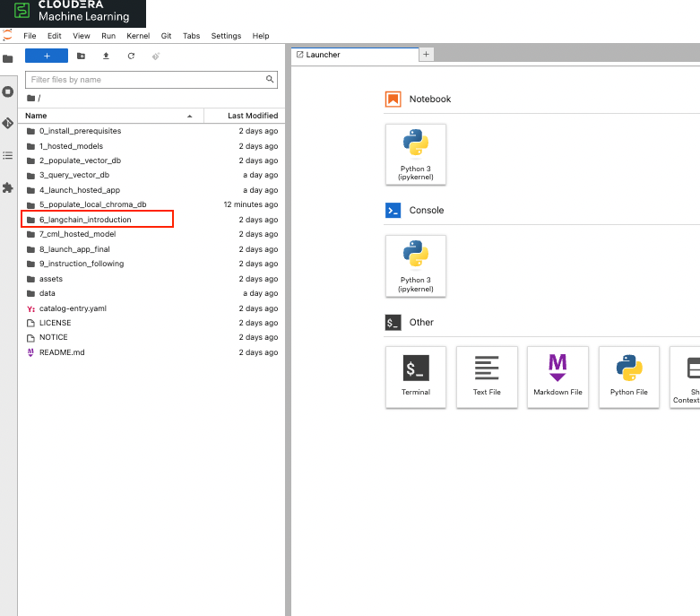Sort files by the Last Modified column
Image resolution: width=700 pixels, height=616 pixels.
pyautogui.click(x=245, y=116)
